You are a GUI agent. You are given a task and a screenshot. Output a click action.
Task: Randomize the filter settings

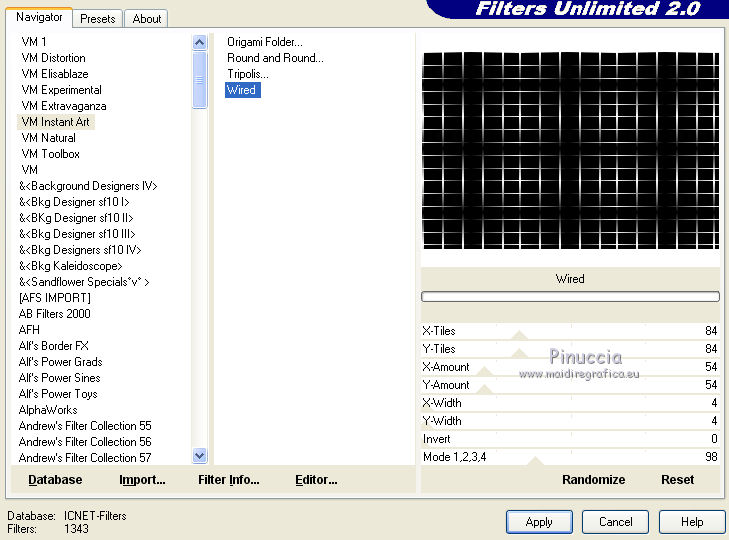[593, 480]
